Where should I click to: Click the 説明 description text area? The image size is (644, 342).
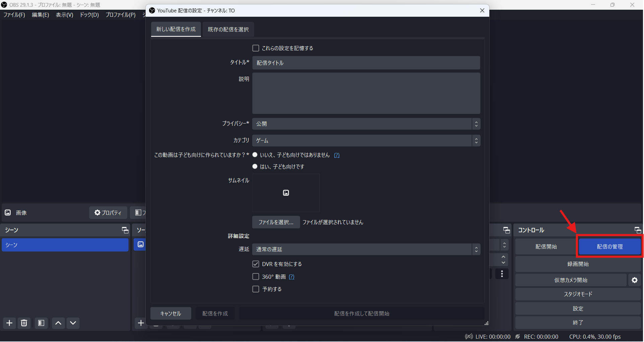coord(366,93)
